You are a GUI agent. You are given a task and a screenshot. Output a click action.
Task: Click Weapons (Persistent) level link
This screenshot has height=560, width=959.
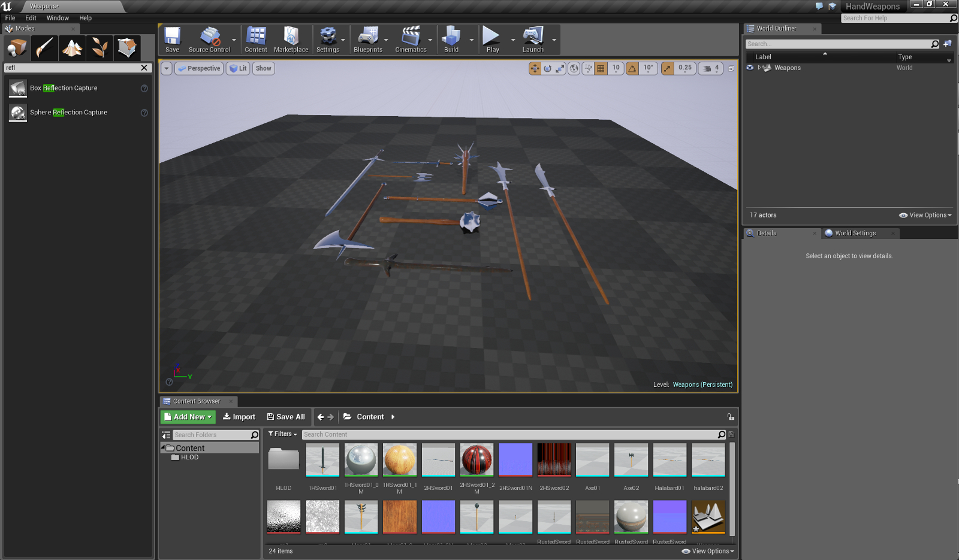[x=702, y=385]
